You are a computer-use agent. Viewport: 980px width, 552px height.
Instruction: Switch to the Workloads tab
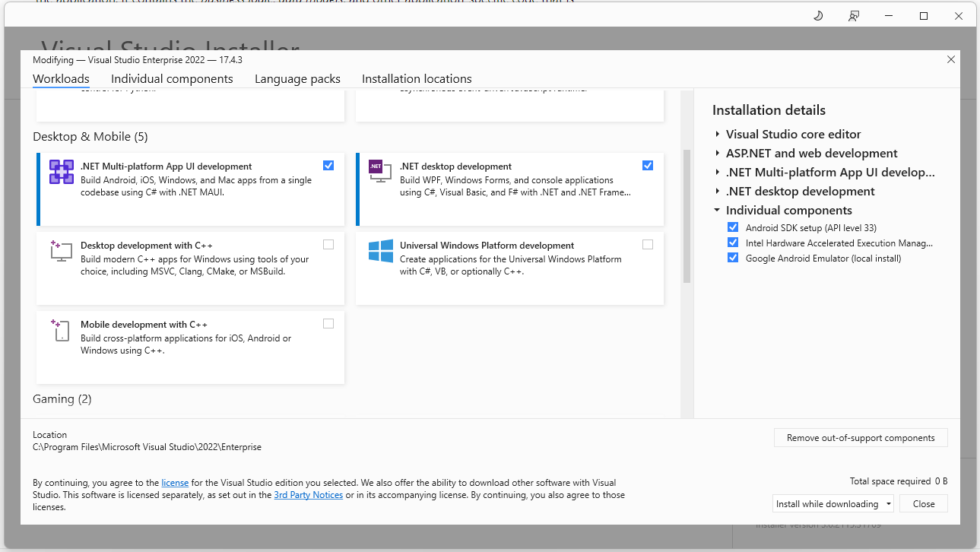61,79
